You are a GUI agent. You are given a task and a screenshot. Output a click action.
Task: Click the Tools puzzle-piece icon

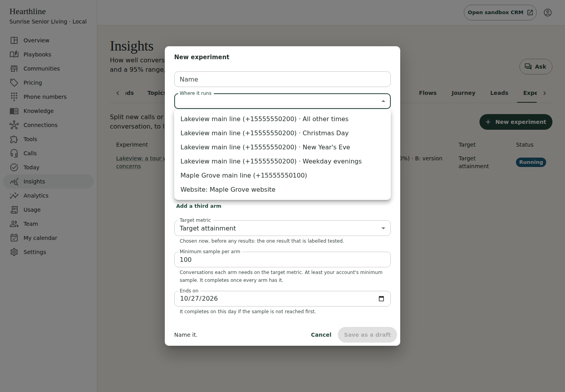pyautogui.click(x=14, y=139)
